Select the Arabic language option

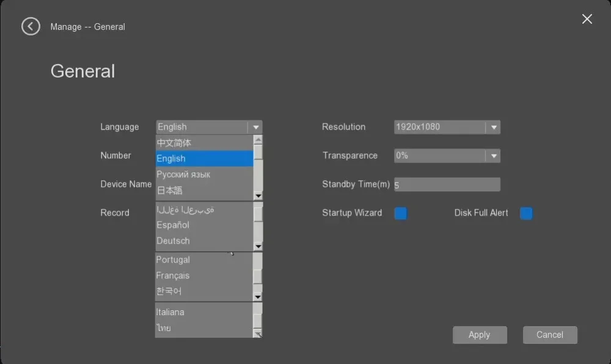coord(204,209)
